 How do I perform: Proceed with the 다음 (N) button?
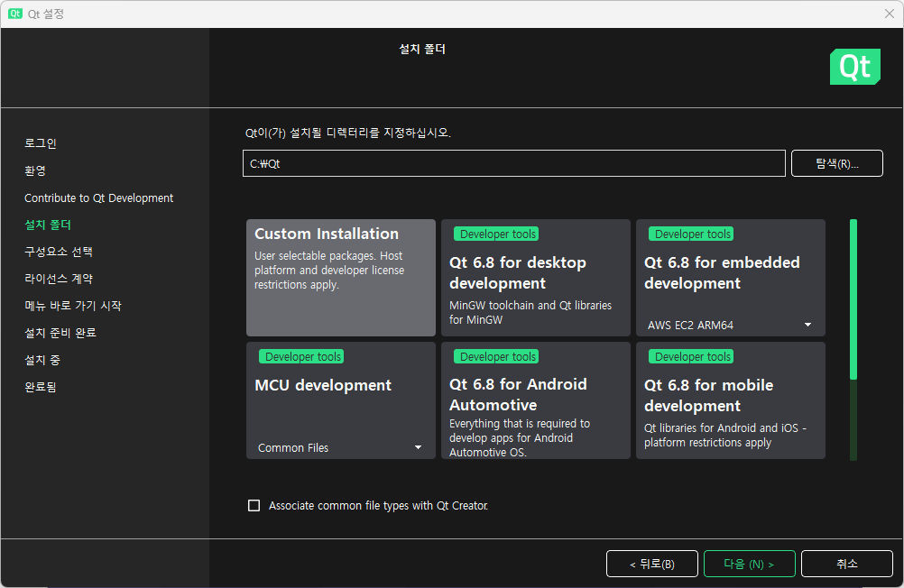(x=750, y=564)
